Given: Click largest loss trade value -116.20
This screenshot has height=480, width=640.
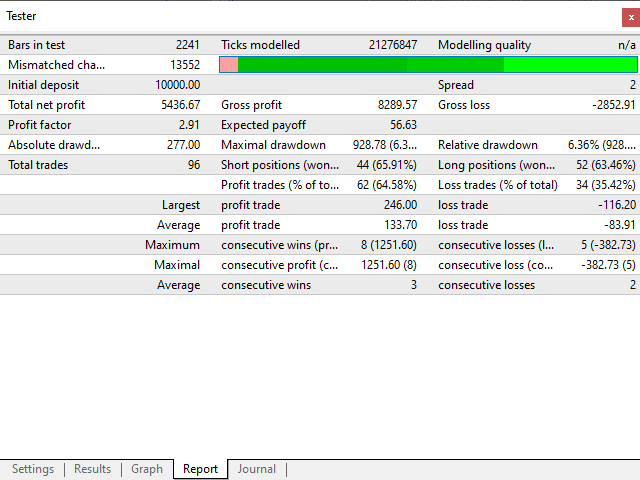Looking at the screenshot, I should point(617,205).
